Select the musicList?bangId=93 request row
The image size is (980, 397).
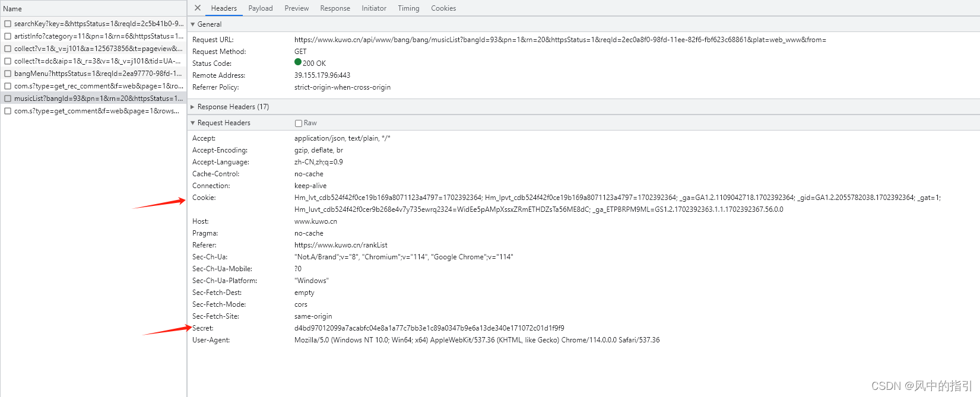point(94,99)
